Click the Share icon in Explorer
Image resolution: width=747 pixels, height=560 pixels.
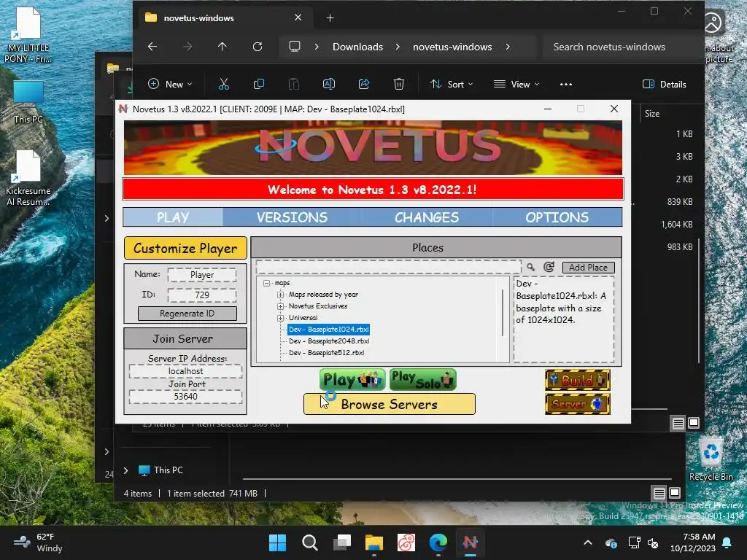[364, 85]
